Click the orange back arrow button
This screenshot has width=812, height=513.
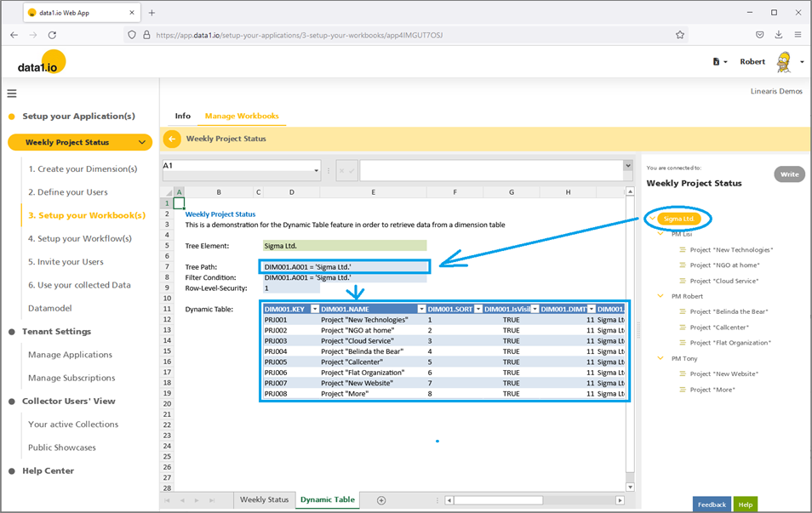pyautogui.click(x=172, y=139)
